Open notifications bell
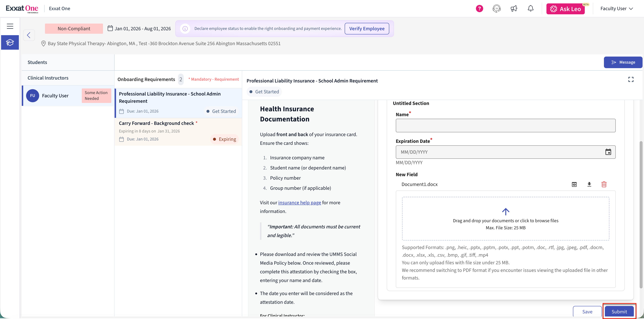This screenshot has height=319, width=644. tap(531, 9)
